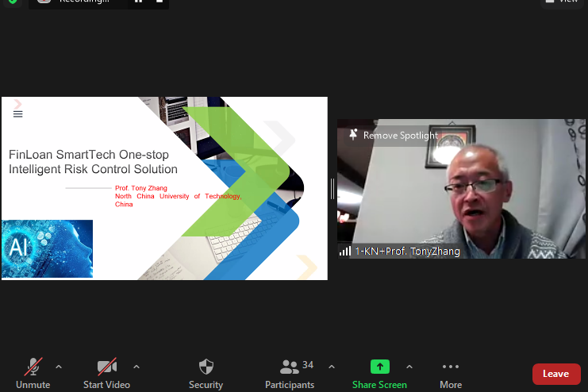Image resolution: width=588 pixels, height=392 pixels.
Task: Click the 1-KN+Prof. TonyZhang name label
Action: coord(408,252)
